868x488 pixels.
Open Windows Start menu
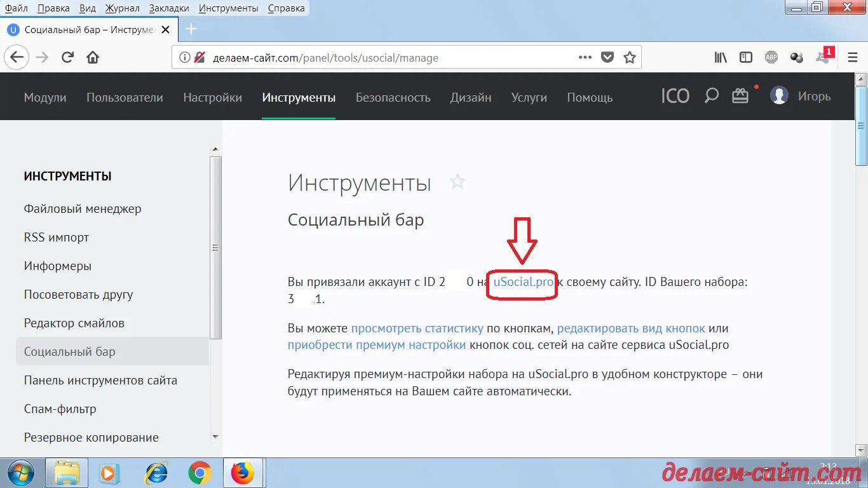pos(22,473)
